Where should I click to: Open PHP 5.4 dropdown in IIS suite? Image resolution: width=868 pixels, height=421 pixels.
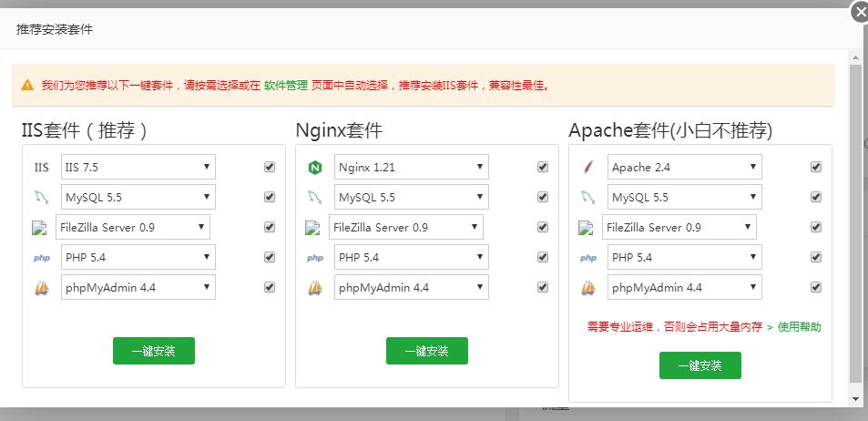[138, 257]
